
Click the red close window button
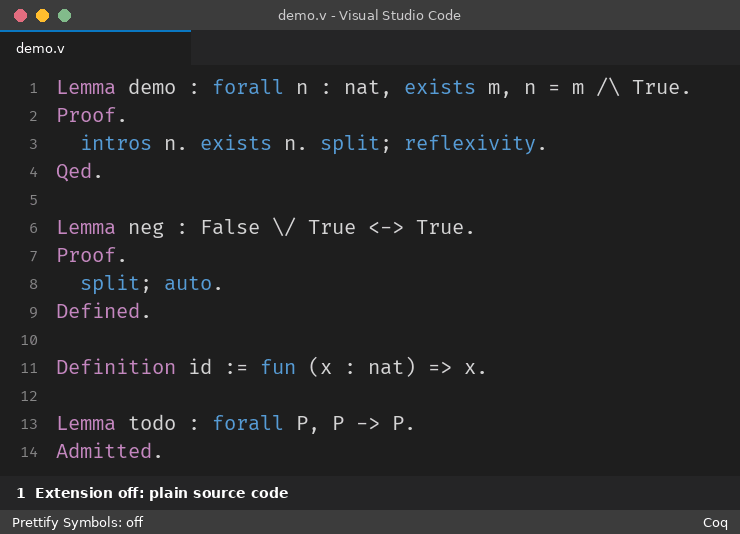point(20,16)
